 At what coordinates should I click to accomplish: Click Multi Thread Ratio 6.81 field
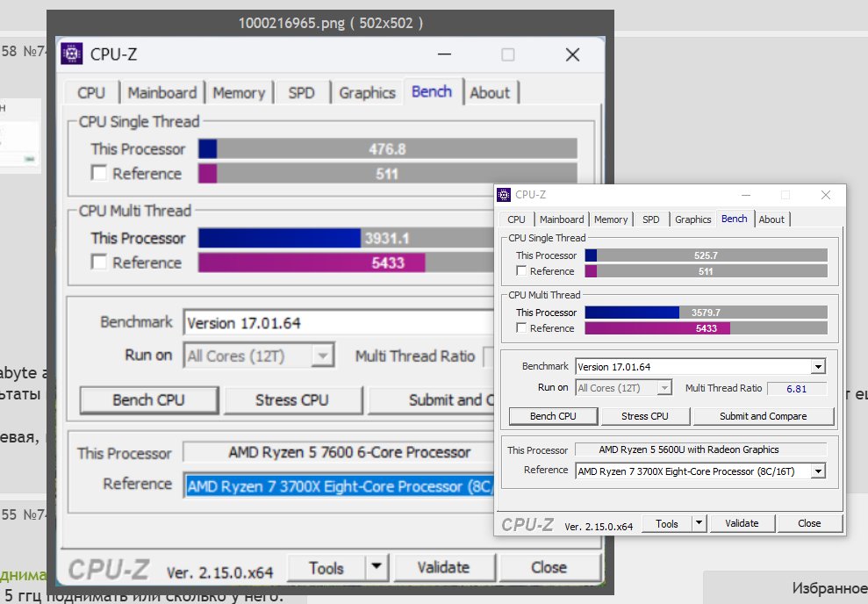click(797, 389)
